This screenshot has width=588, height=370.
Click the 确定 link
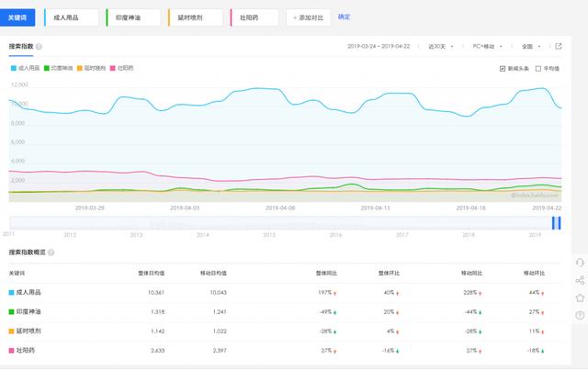[x=345, y=17]
